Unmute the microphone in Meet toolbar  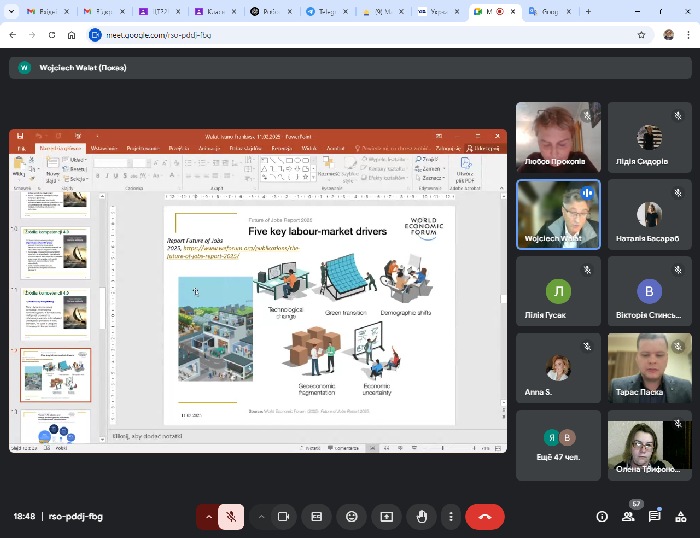pos(231,517)
